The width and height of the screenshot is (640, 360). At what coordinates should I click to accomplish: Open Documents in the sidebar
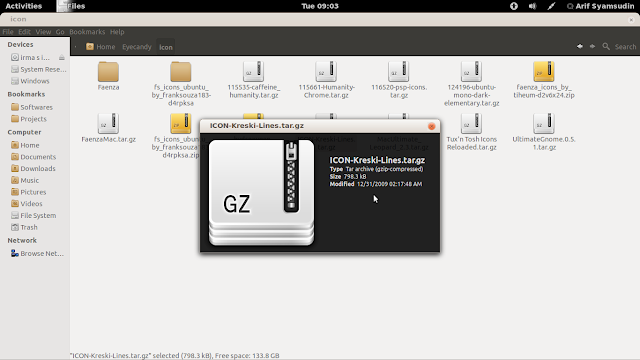click(33, 157)
